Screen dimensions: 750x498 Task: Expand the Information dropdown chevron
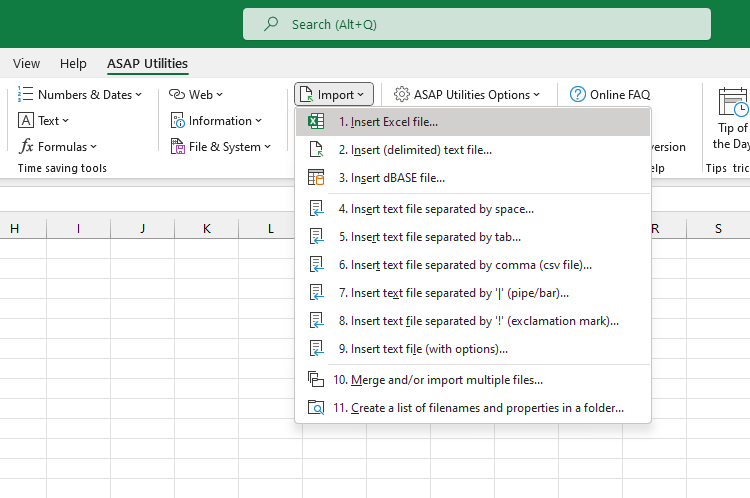[258, 121]
